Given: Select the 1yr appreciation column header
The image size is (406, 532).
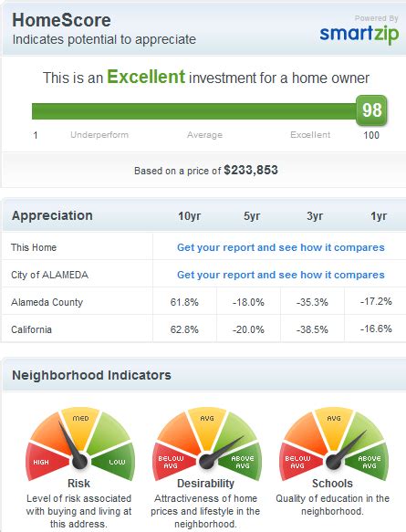Looking at the screenshot, I should click(x=379, y=215).
